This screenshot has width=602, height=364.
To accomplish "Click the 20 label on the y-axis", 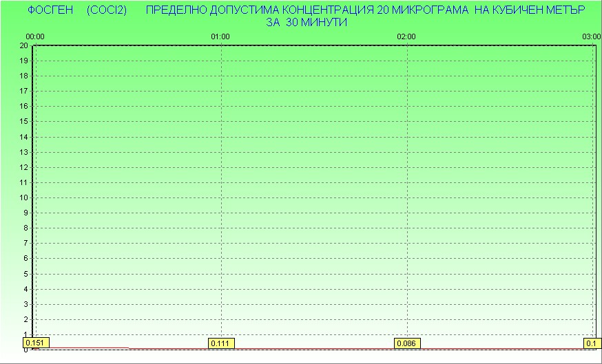I will coord(23,45).
